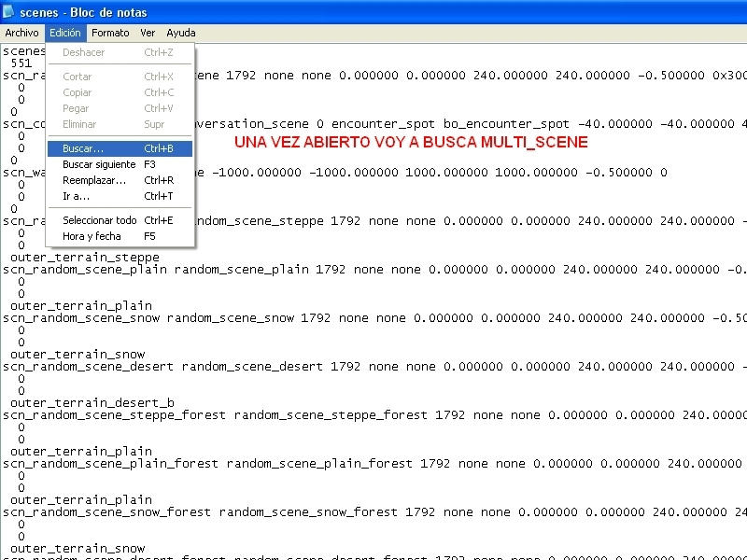The image size is (747, 560).
Task: Open the Archivo menu
Action: (21, 33)
